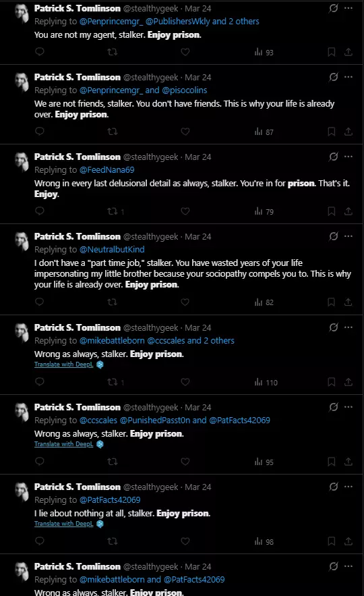This screenshot has width=364, height=596.
Task: Expand more options on the 'I lie about nothing' tweet
Action: pyautogui.click(x=348, y=487)
